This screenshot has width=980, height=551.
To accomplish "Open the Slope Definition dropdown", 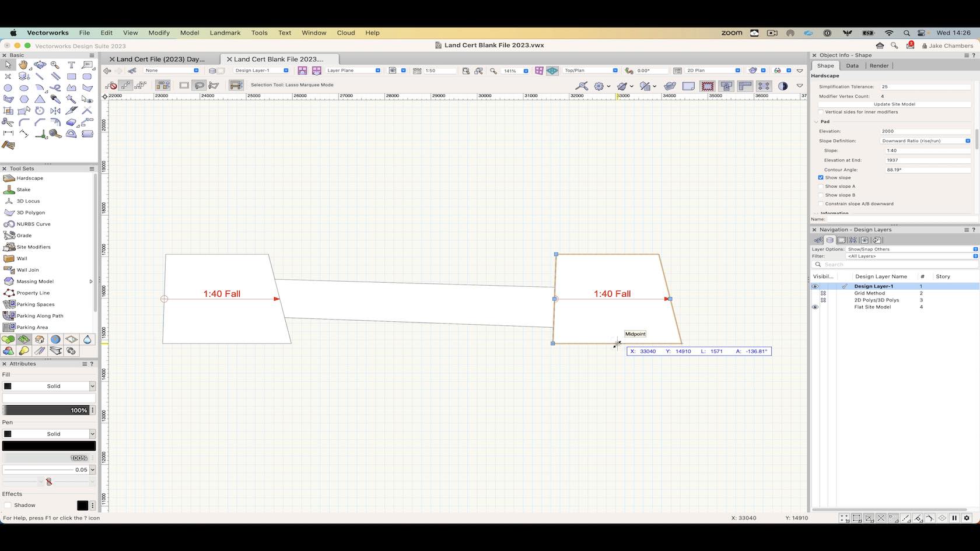I will click(x=925, y=141).
